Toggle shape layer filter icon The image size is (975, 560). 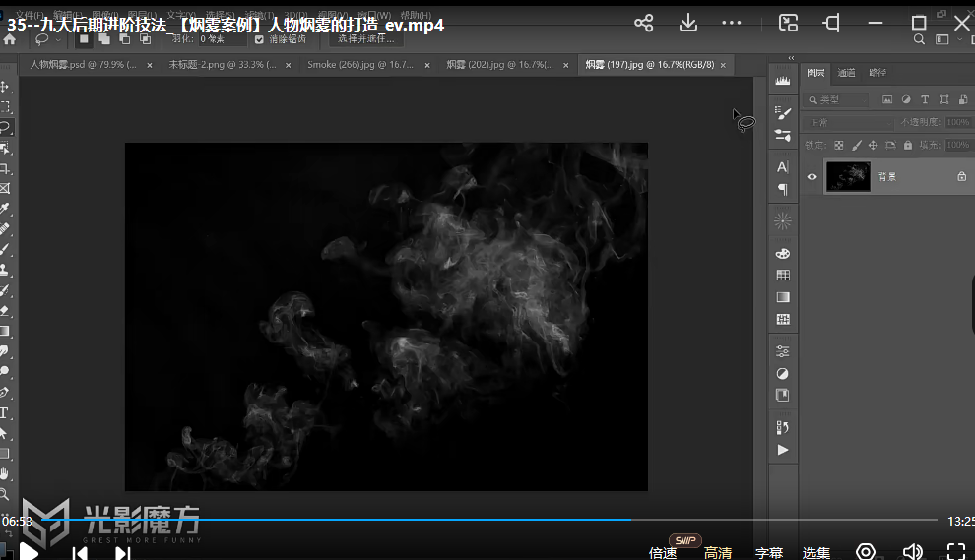coord(943,99)
